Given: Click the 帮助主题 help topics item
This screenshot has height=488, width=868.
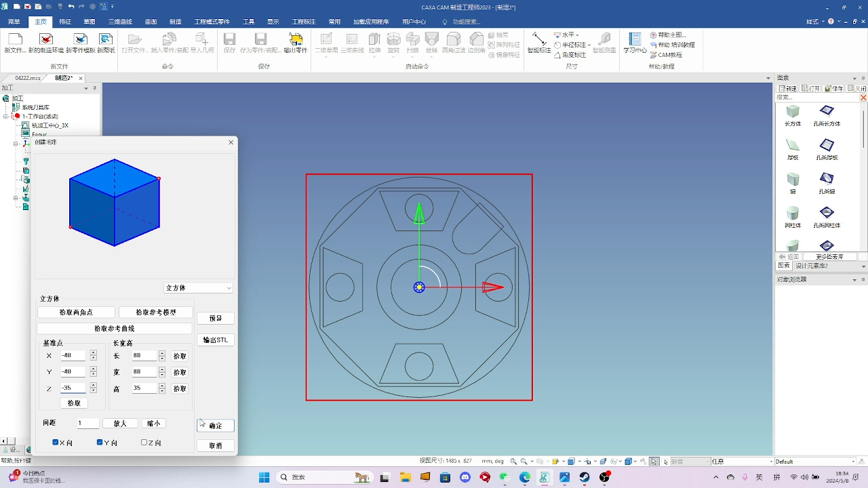Looking at the screenshot, I should pos(668,35).
